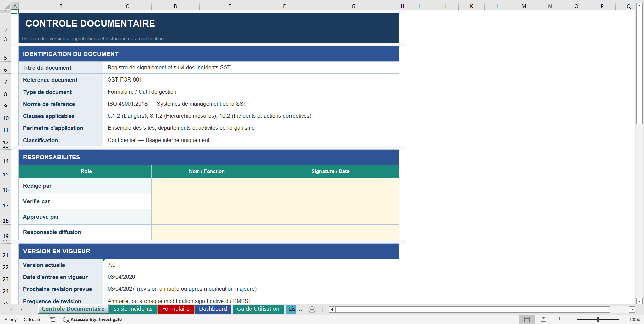
Task: Open the Guide Utilisation sheet
Action: (258, 309)
